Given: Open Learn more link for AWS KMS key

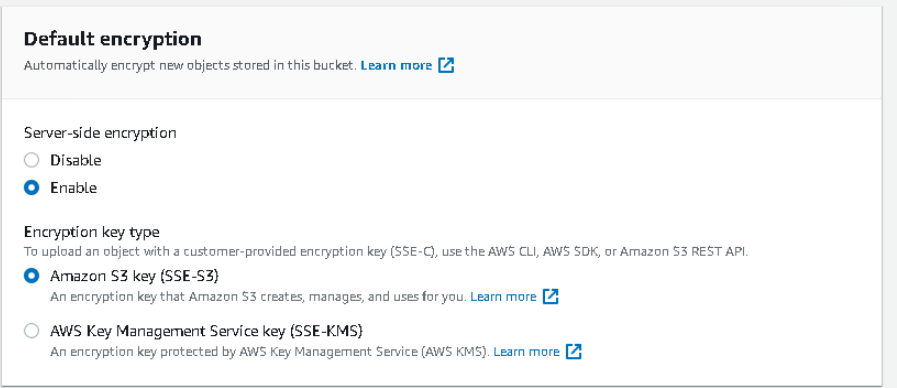Looking at the screenshot, I should [x=526, y=351].
